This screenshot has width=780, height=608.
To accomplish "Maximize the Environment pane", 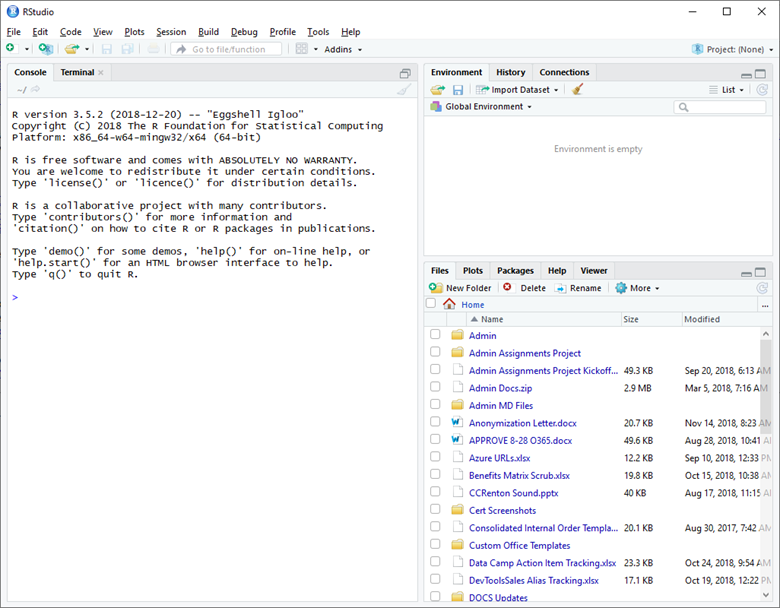I will point(760,74).
